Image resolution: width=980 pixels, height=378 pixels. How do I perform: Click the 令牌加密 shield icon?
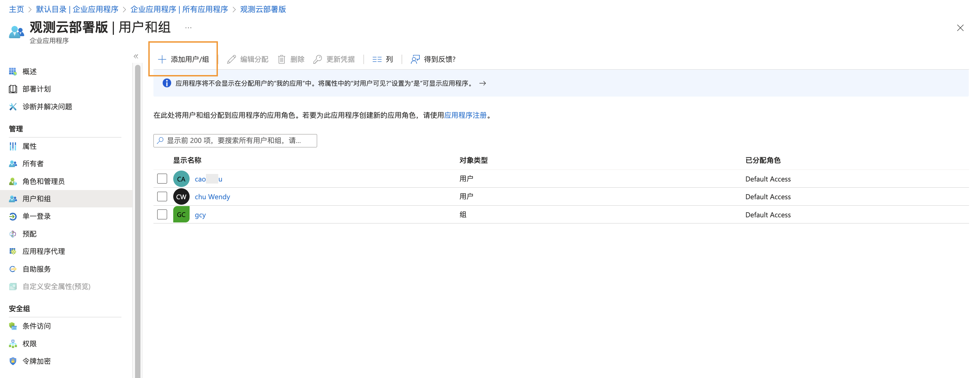(13, 361)
